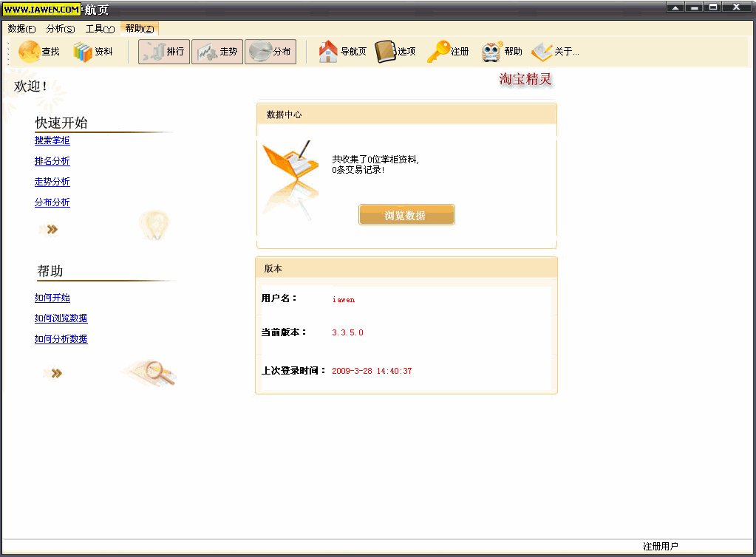Screen dimensions: 756x557
Task: Go to 导航页 home icon
Action: (329, 52)
